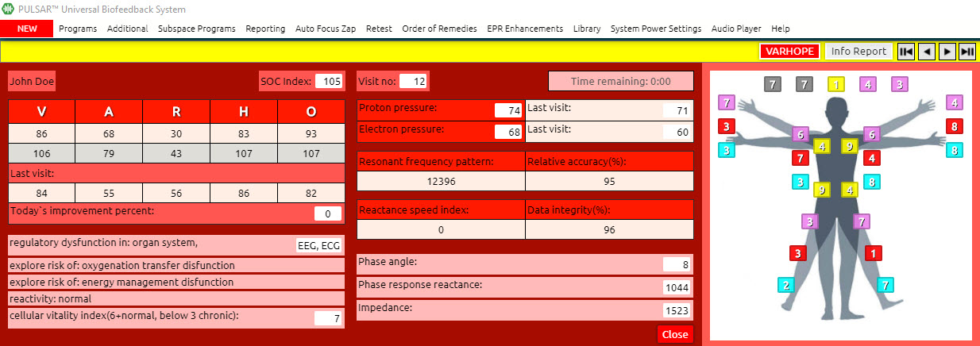This screenshot has height=346, width=980.
Task: Select the red marker numbered 8
Action: coord(955,125)
